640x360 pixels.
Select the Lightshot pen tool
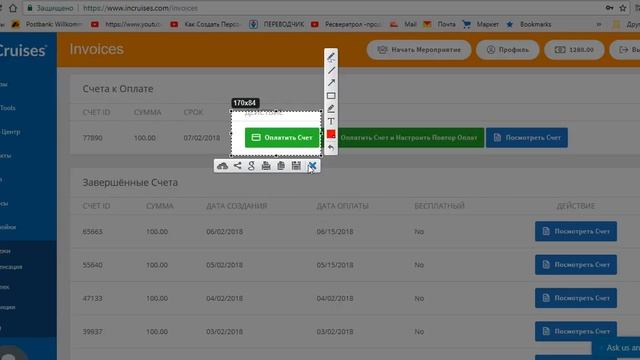click(331, 57)
